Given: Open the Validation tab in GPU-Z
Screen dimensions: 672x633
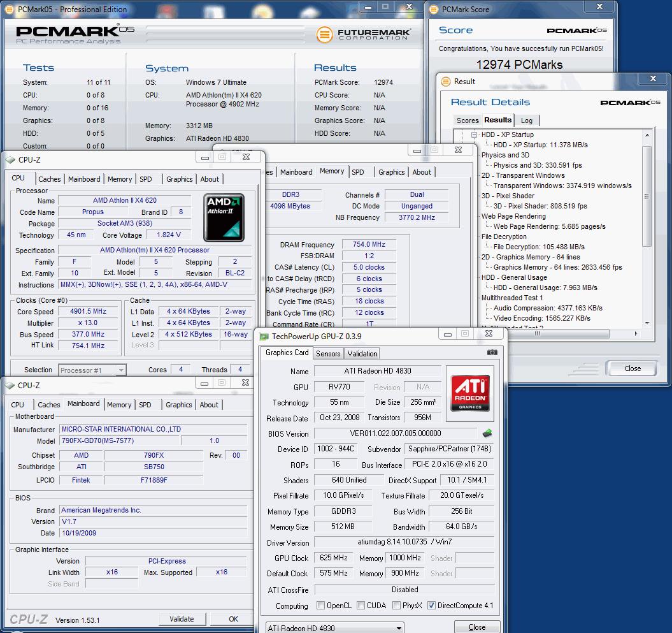Looking at the screenshot, I should pyautogui.click(x=362, y=353).
